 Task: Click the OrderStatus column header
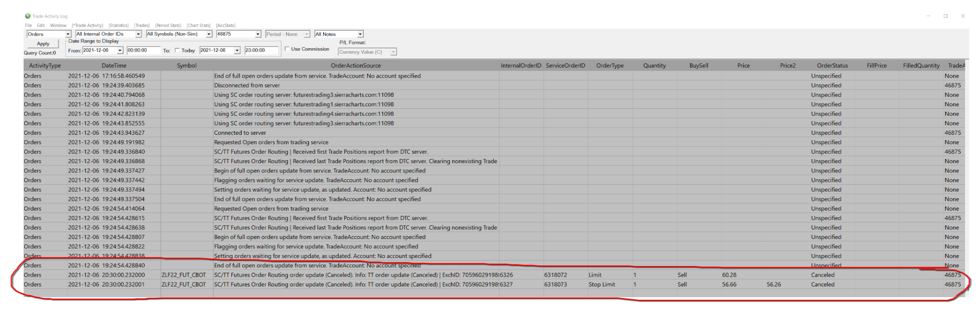(832, 65)
